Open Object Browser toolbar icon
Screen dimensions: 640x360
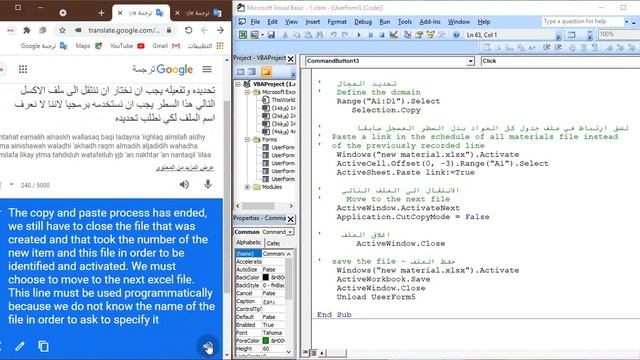pyautogui.click(x=430, y=35)
